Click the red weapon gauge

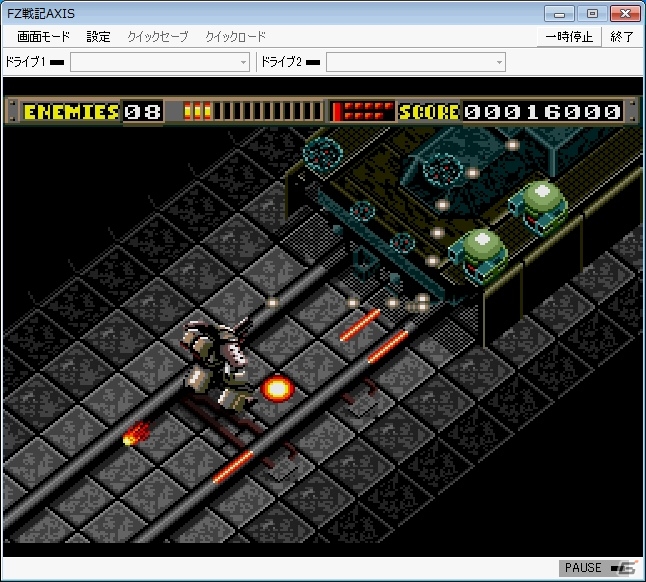tap(363, 111)
